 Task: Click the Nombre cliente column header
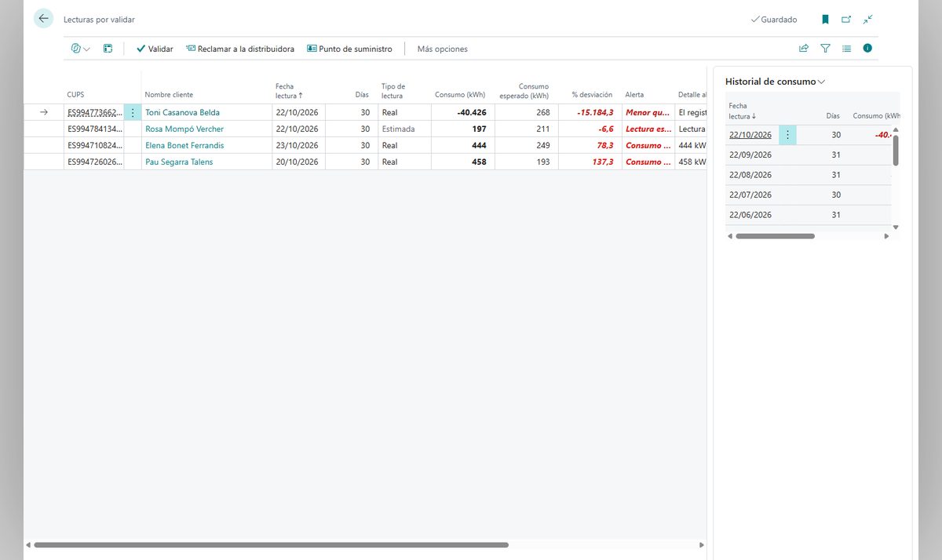tap(169, 95)
